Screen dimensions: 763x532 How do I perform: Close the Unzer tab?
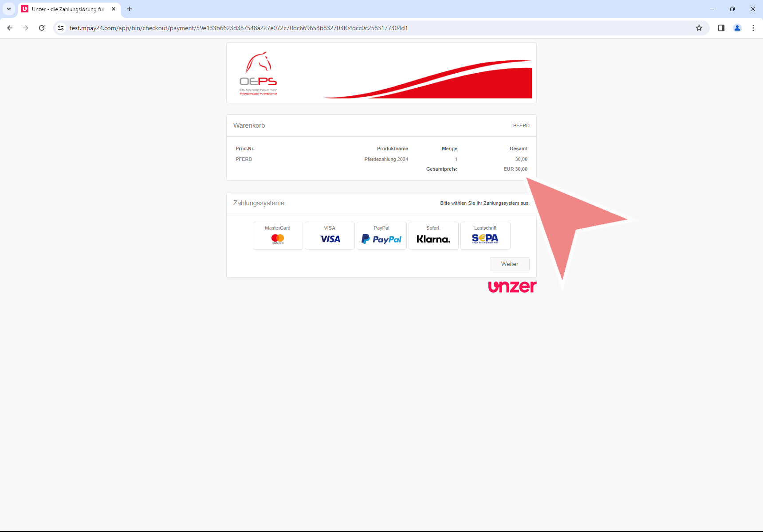(114, 9)
